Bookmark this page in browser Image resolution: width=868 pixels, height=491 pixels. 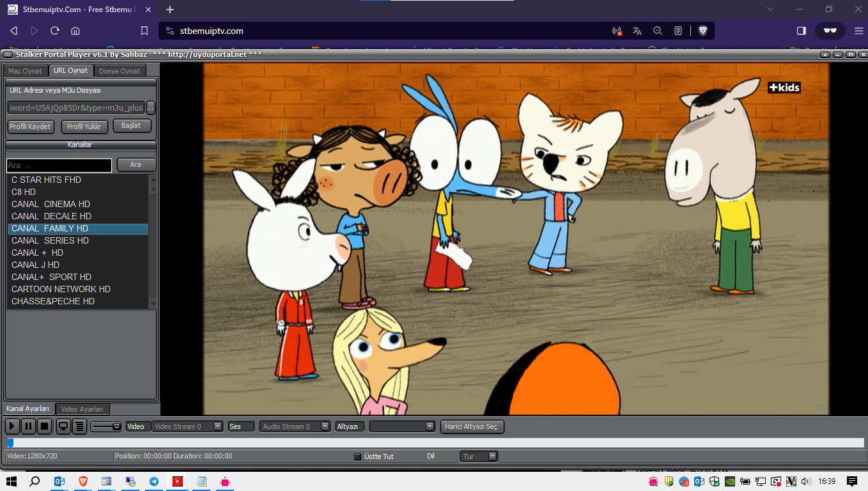point(144,31)
